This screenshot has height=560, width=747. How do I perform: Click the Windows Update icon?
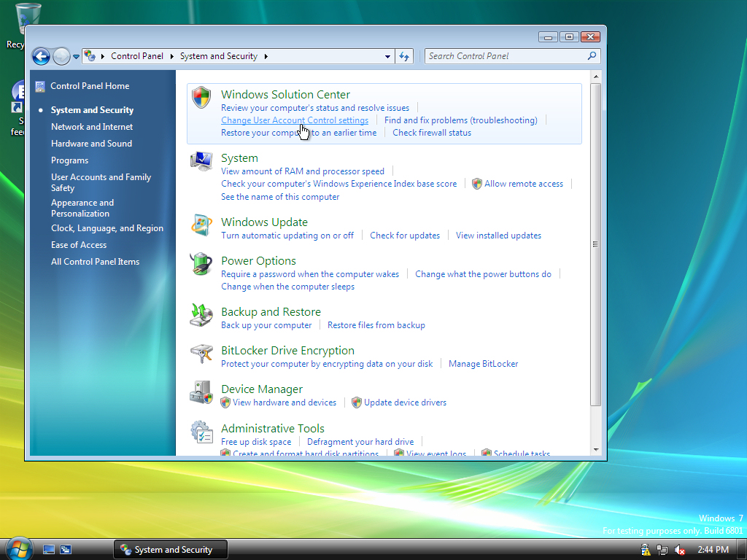pos(201,225)
